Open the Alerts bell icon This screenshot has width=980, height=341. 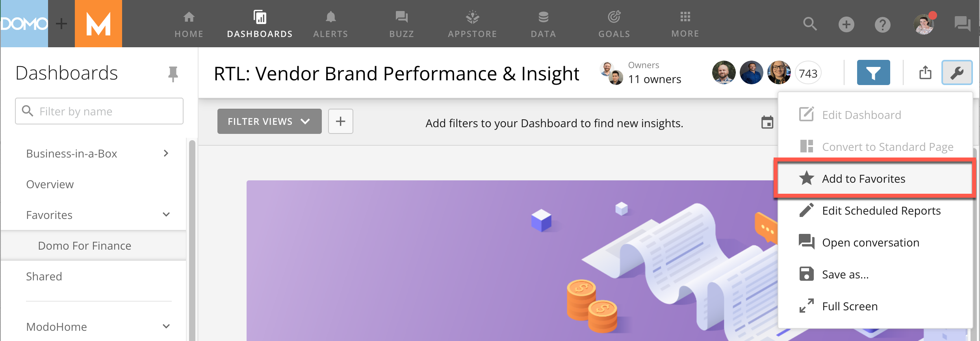point(330,24)
